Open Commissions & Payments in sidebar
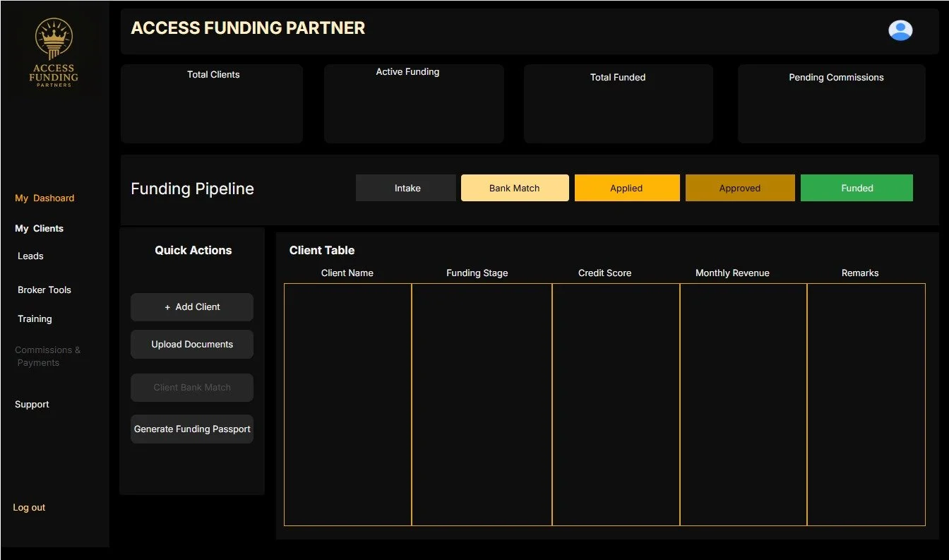The image size is (949, 560). click(x=47, y=357)
